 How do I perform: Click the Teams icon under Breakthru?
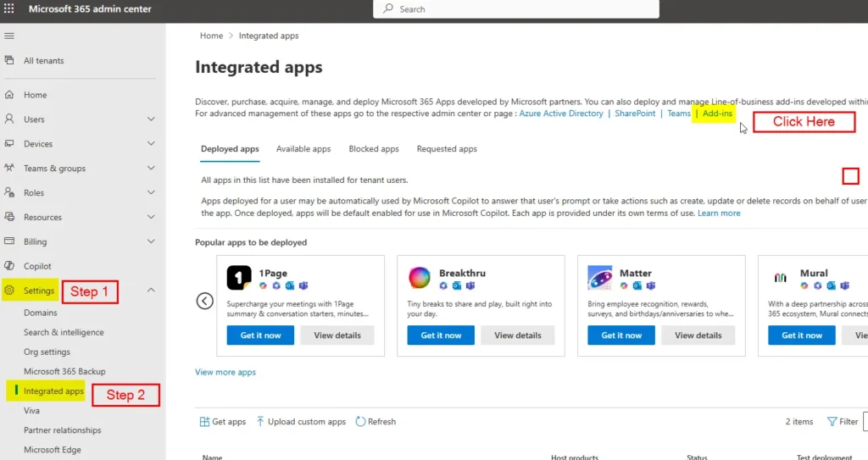point(470,285)
